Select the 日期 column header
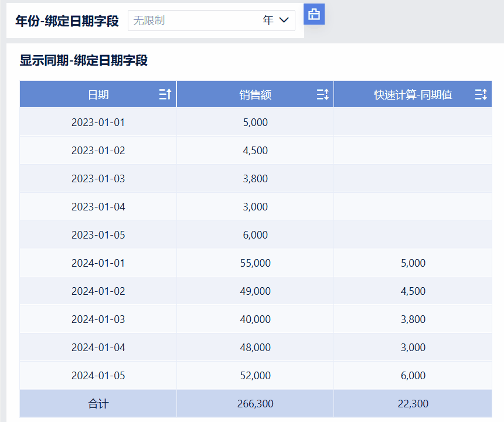Screen dimensions: 504x422 [98, 94]
